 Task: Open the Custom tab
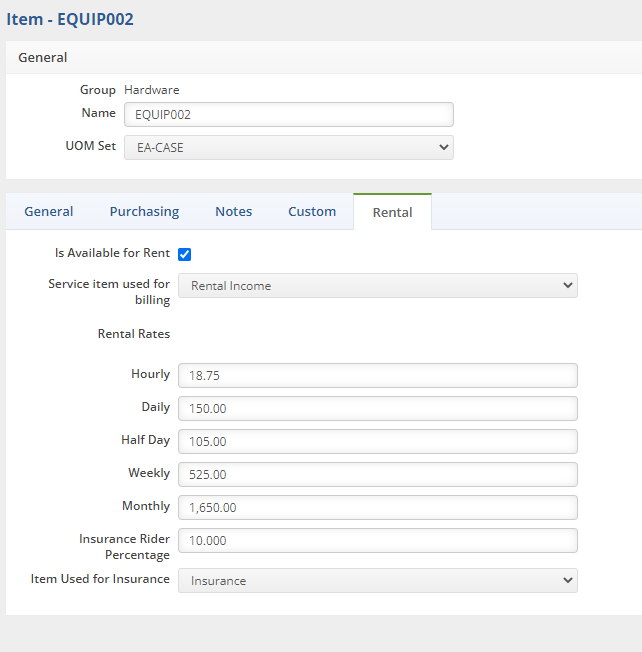312,212
